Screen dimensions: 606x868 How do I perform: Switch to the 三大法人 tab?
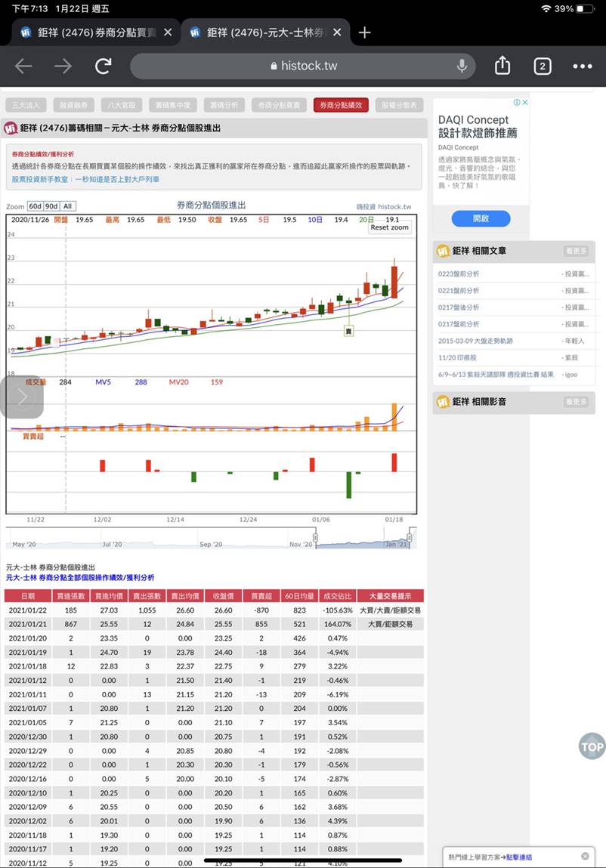pos(26,105)
